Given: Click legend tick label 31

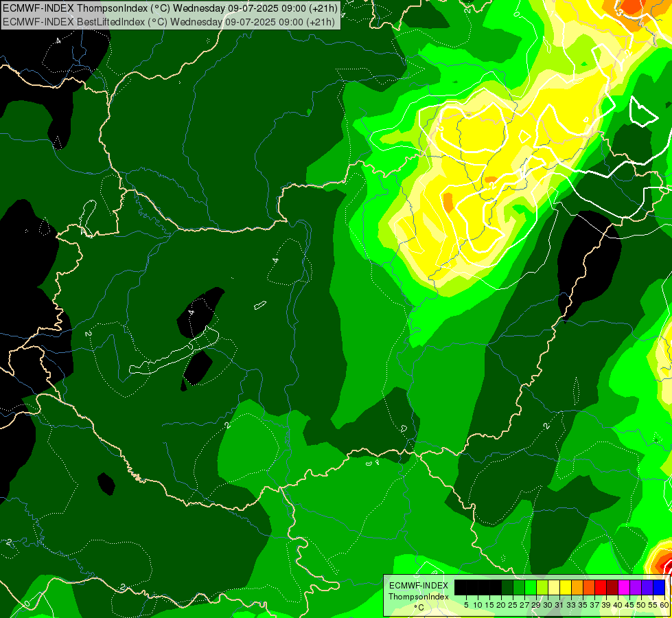Looking at the screenshot, I should (559, 605).
